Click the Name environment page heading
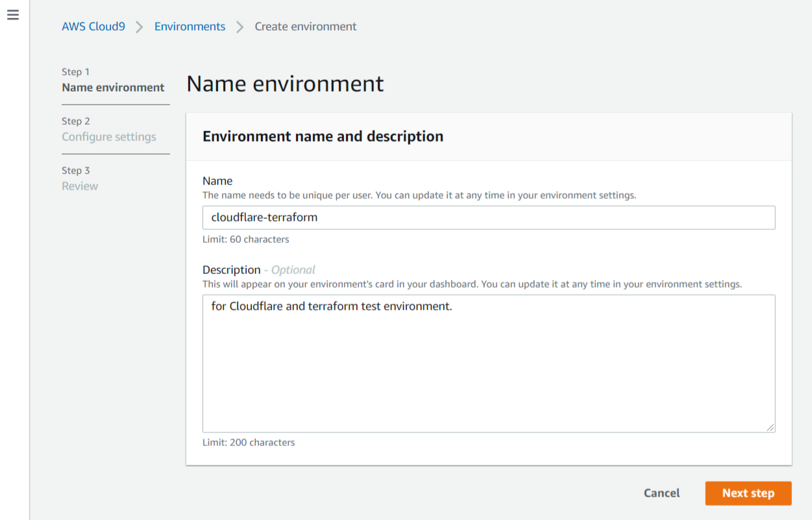 [285, 84]
